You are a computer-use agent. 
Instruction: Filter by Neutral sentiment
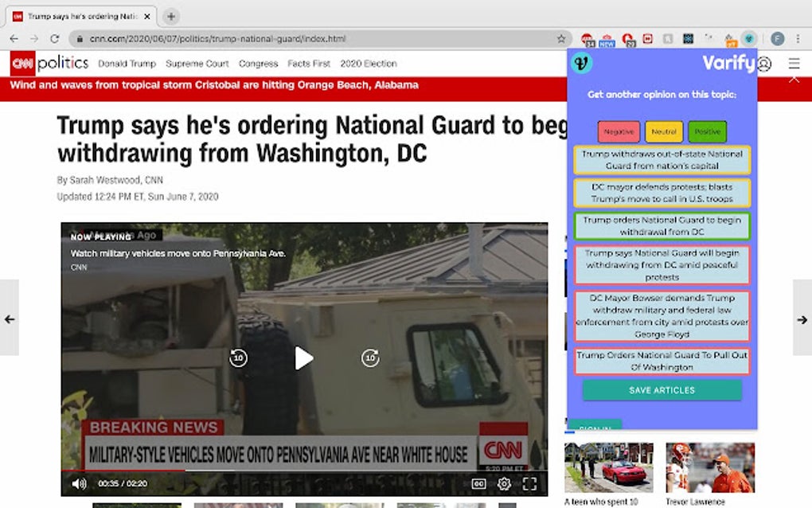click(664, 131)
